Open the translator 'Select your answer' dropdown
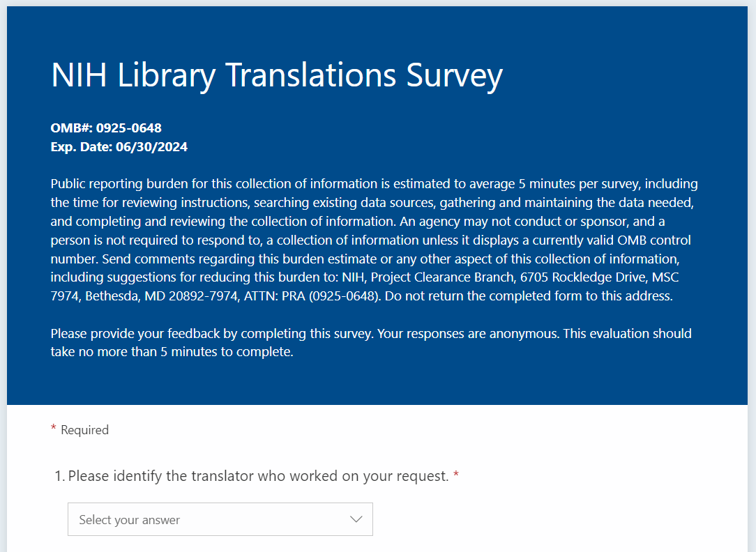Viewport: 756px width, 552px height. (220, 519)
